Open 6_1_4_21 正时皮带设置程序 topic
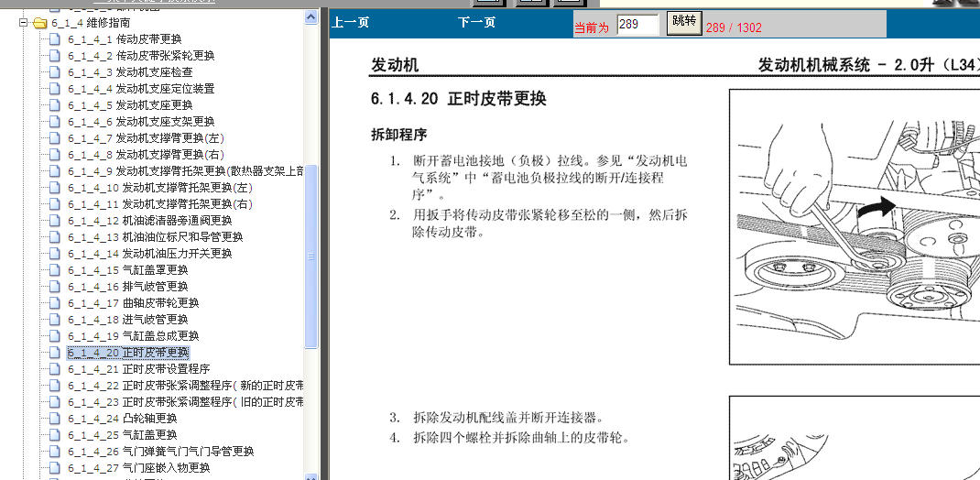 [138, 369]
